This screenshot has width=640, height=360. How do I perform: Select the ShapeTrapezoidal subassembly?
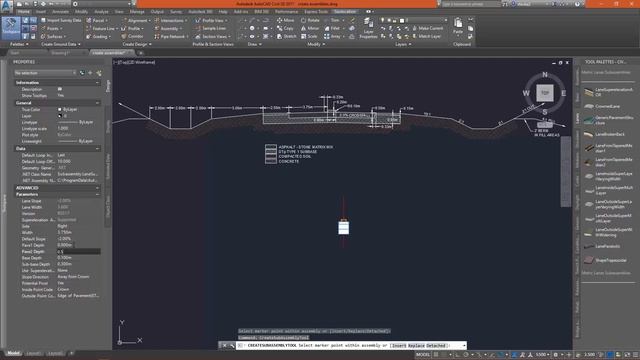coord(605,260)
